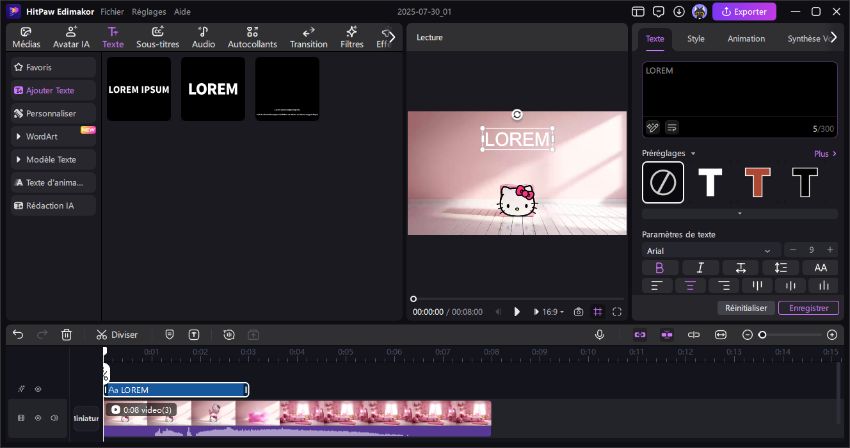Open the Transition panel
Screen dimensions: 850x448
(308, 37)
